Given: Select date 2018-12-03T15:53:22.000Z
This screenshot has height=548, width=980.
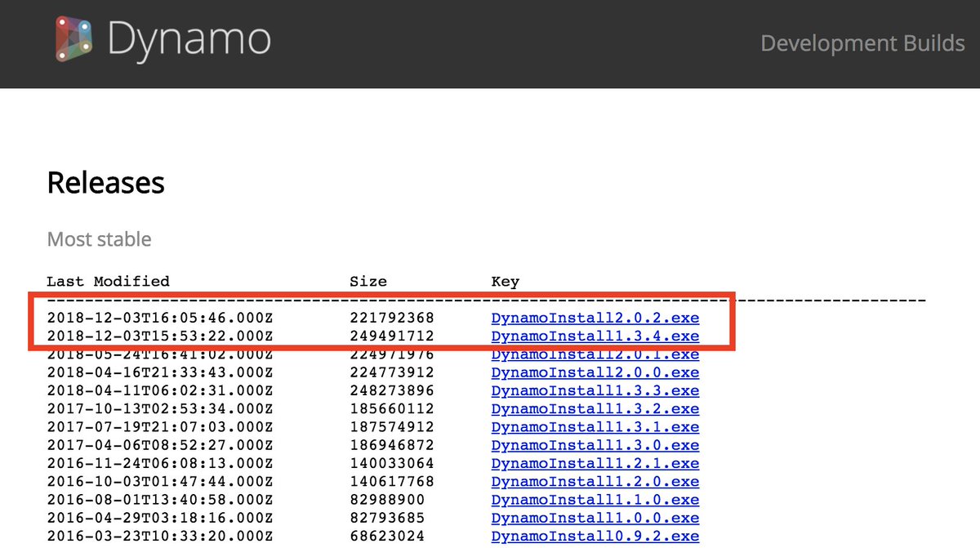Looking at the screenshot, I should pos(160,336).
